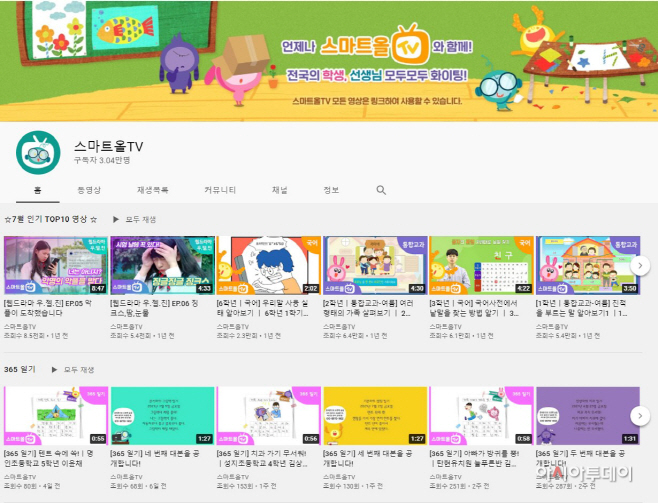Switch to the 동영상 tab
Screen dimensions: 658x503
(x=89, y=190)
